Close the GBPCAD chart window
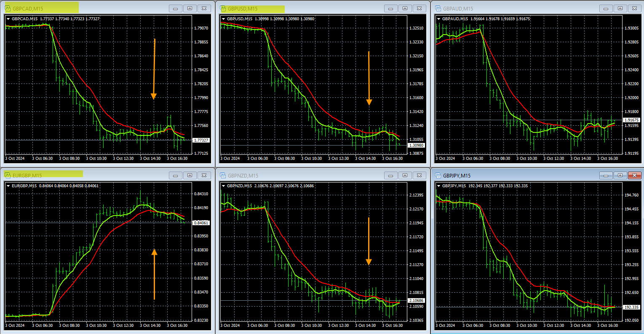 pyautogui.click(x=204, y=8)
